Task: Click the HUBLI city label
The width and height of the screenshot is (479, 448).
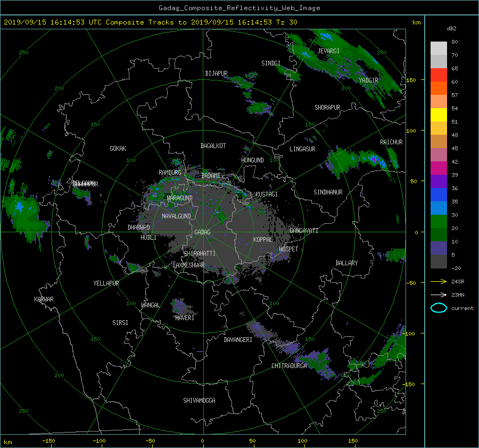Action: pos(148,238)
